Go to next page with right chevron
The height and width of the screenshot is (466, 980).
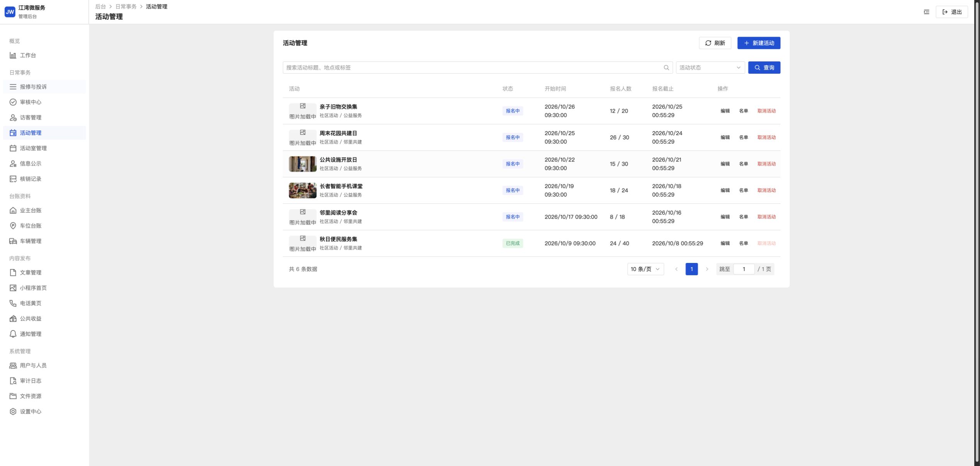tap(707, 269)
